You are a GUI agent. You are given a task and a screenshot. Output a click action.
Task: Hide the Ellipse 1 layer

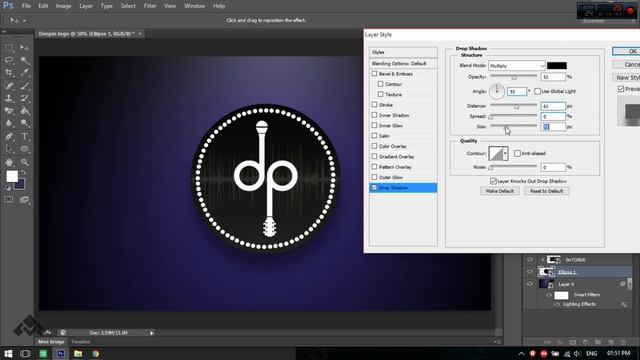pyautogui.click(x=530, y=272)
